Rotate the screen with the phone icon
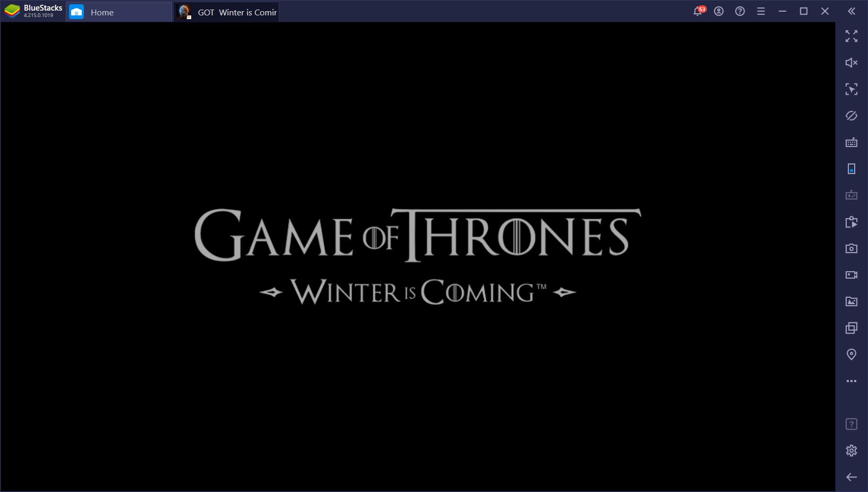The image size is (868, 492). tap(852, 169)
